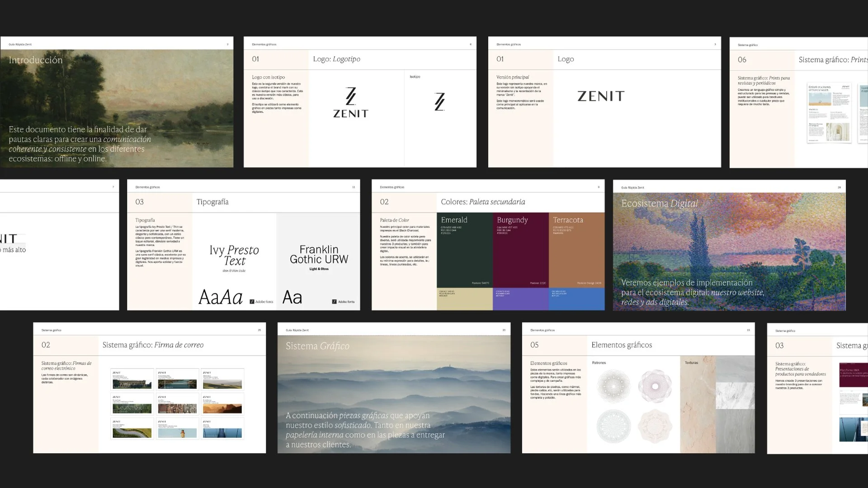Click the 'Ecosistema Digital' heading over the painting

(x=660, y=203)
